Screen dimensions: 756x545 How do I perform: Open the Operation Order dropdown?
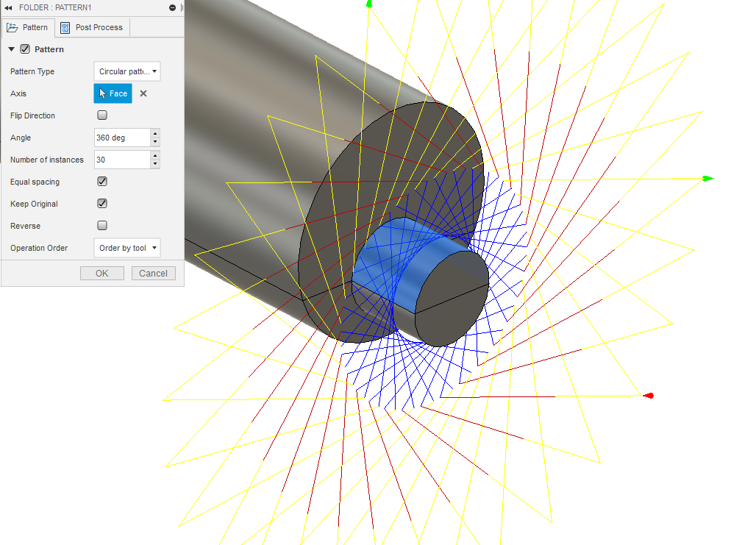click(x=126, y=248)
